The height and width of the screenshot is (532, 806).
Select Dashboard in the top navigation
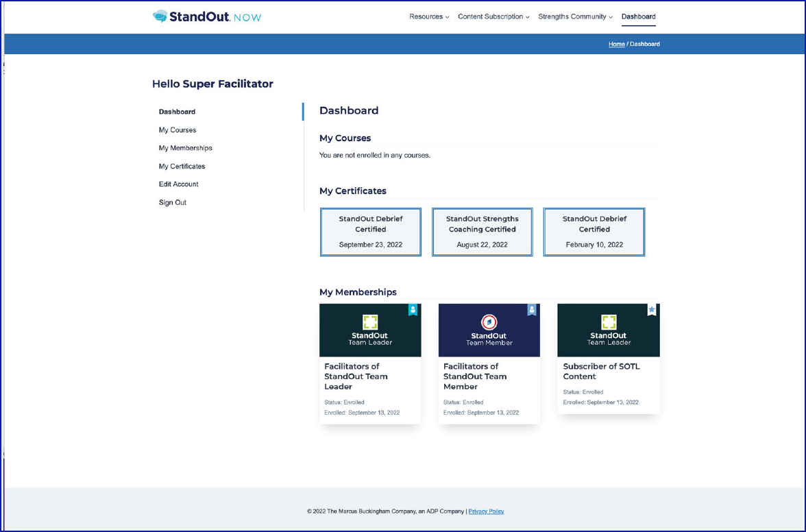coord(638,16)
